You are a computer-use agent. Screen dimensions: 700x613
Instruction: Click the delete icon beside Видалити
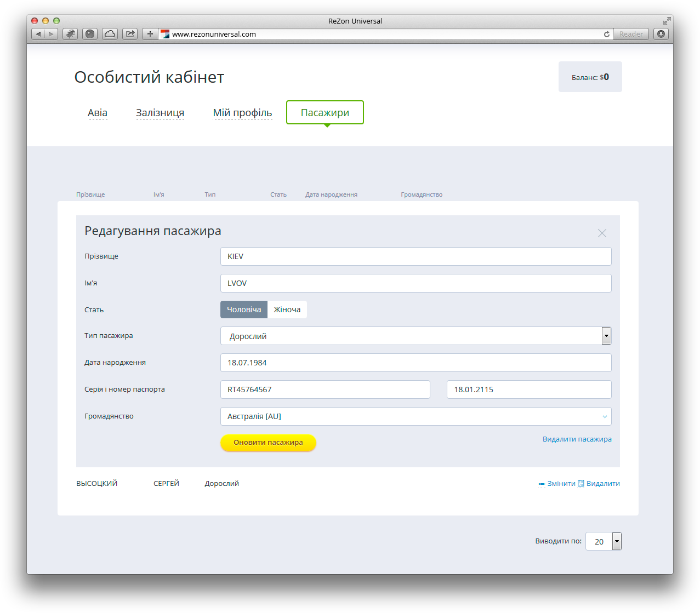click(581, 483)
